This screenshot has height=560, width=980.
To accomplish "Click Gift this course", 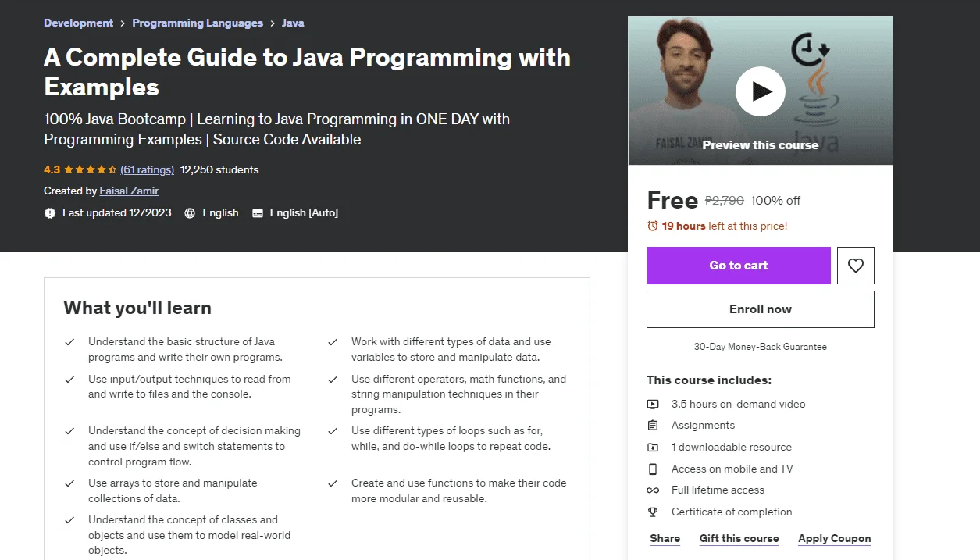I will [739, 538].
